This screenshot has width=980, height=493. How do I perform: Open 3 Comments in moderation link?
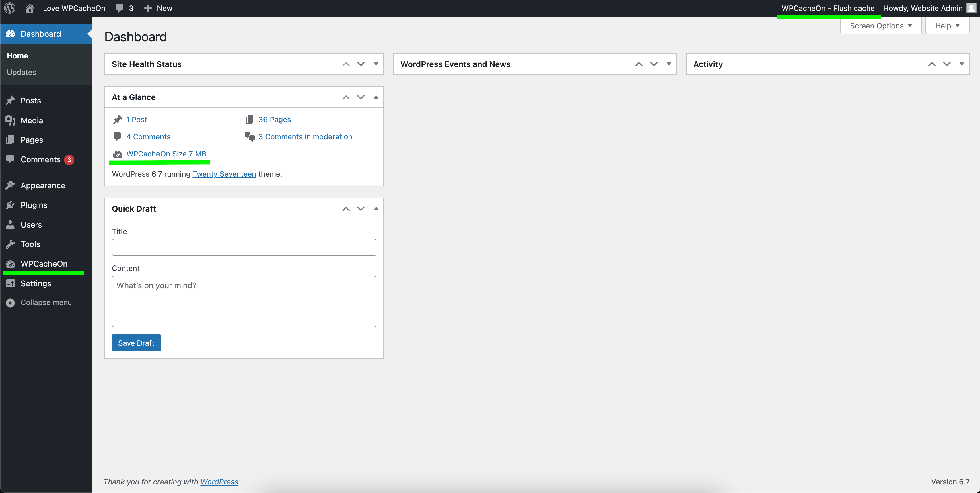coord(305,136)
